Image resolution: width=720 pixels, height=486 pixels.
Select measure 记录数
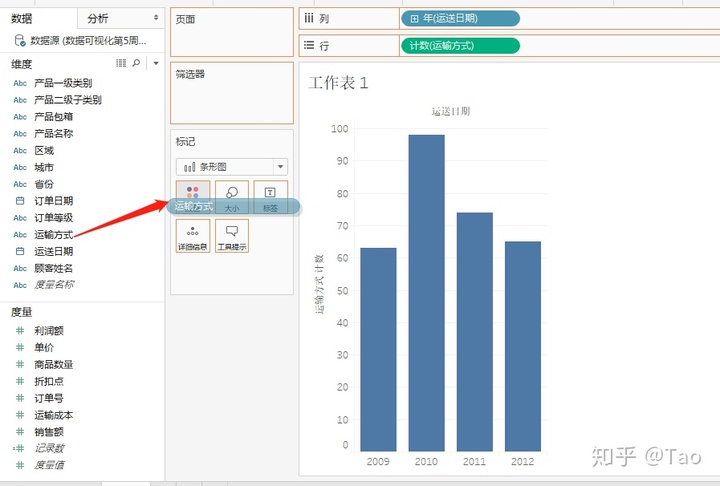(x=50, y=448)
